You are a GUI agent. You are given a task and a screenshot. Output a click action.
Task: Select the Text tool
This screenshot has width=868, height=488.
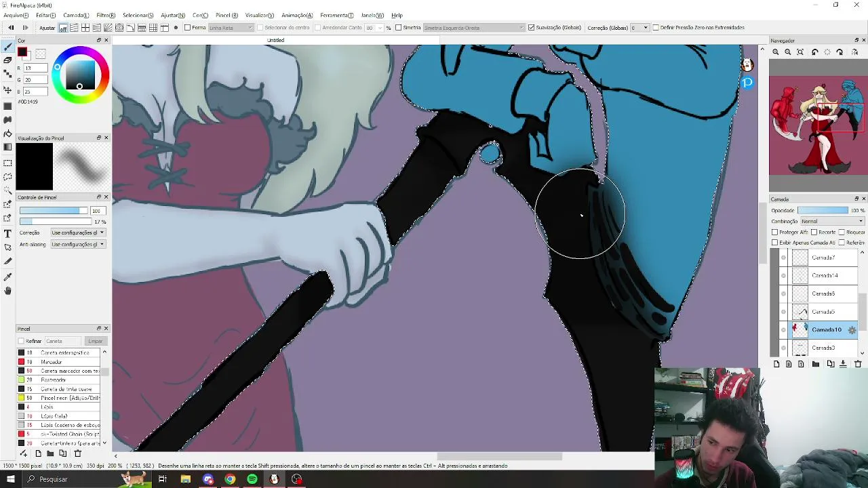coord(7,234)
